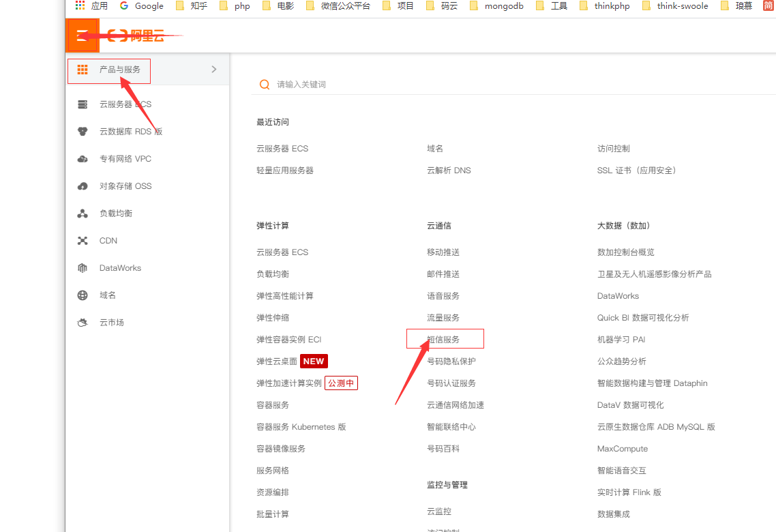This screenshot has height=532, width=776.
Task: Open 访问控制 under recent visits
Action: 614,149
